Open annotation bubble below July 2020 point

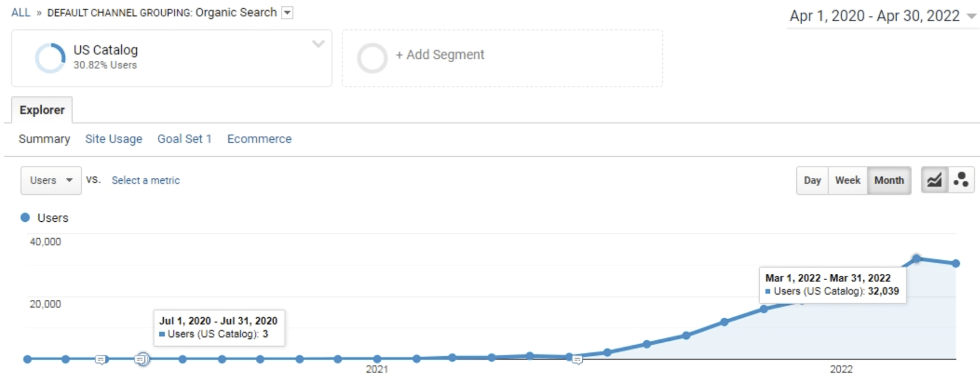(141, 360)
